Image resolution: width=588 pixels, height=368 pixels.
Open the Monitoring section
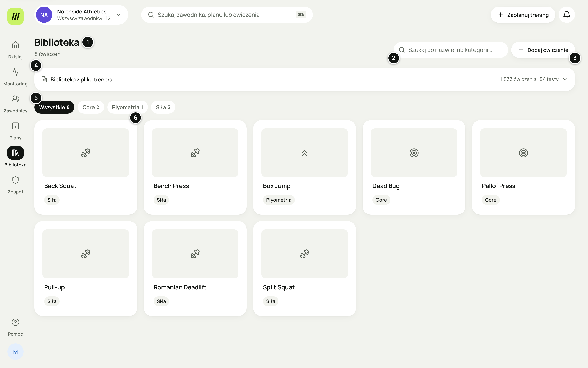(15, 77)
